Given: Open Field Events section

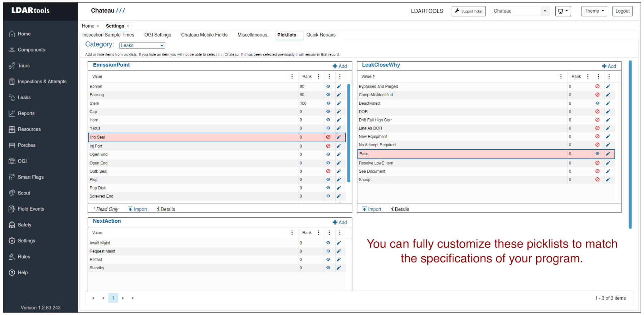Looking at the screenshot, I should tap(26, 209).
